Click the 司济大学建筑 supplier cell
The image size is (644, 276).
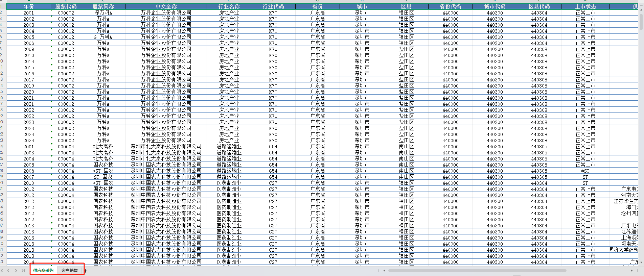[x=624, y=250]
